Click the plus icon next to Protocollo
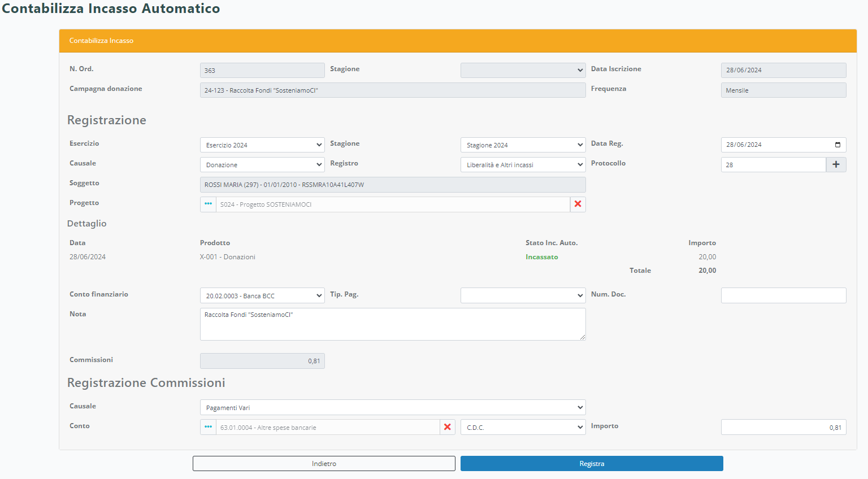 click(x=836, y=164)
